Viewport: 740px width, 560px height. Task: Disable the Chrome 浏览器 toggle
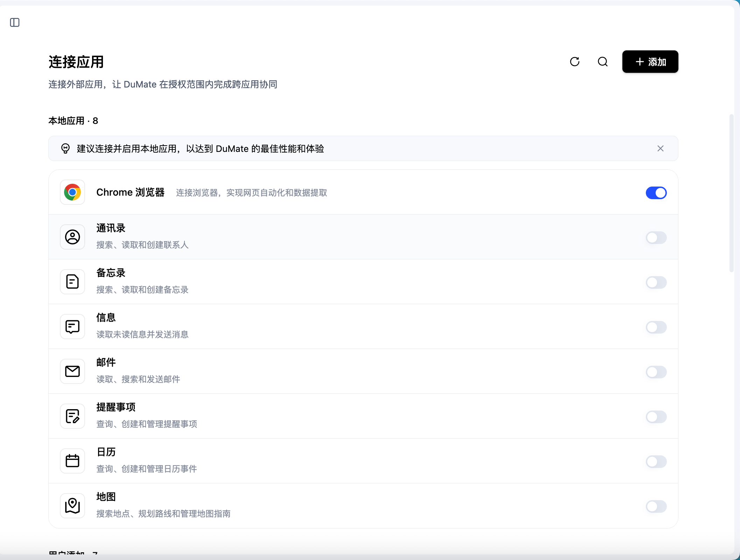point(656,193)
